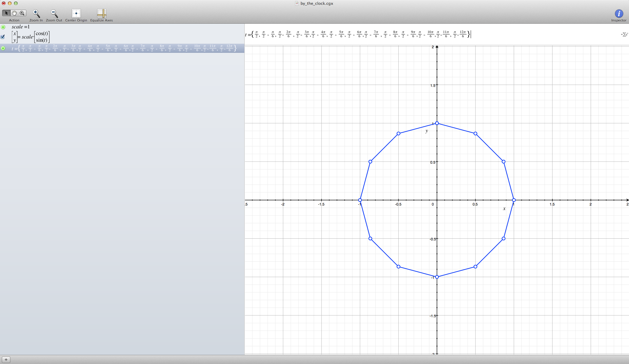Image resolution: width=629 pixels, height=364 pixels.
Task: Open the disclosure triangle next to Σx²
Action: 622,35
